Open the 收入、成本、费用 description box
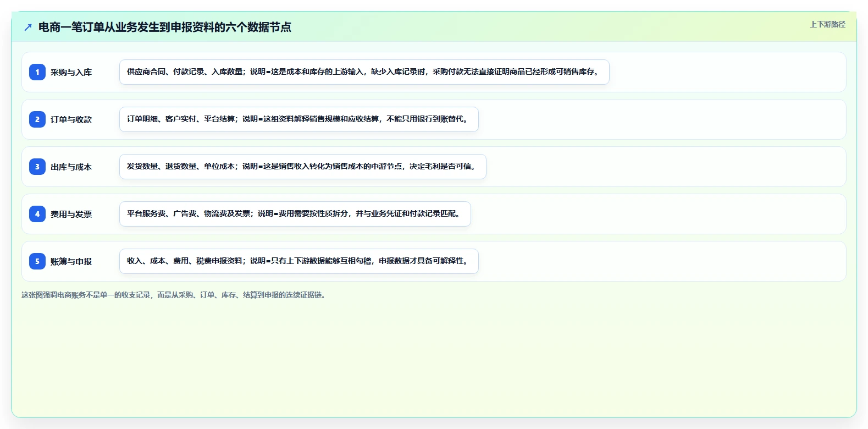 click(299, 261)
